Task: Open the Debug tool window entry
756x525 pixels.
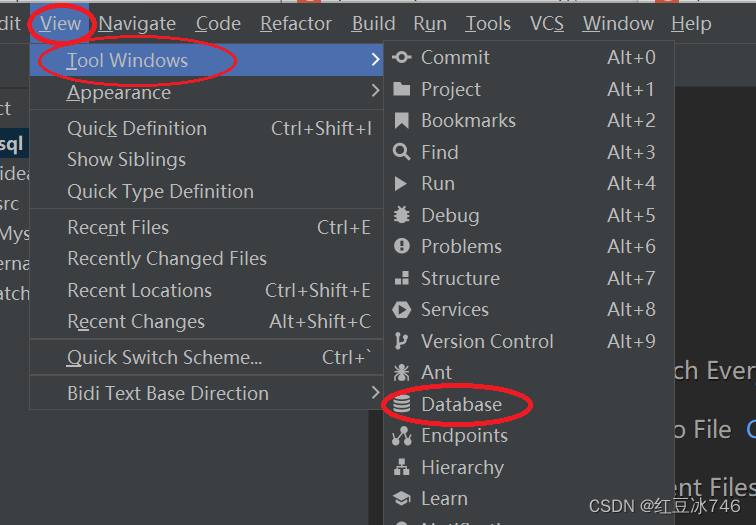Action: (x=529, y=215)
